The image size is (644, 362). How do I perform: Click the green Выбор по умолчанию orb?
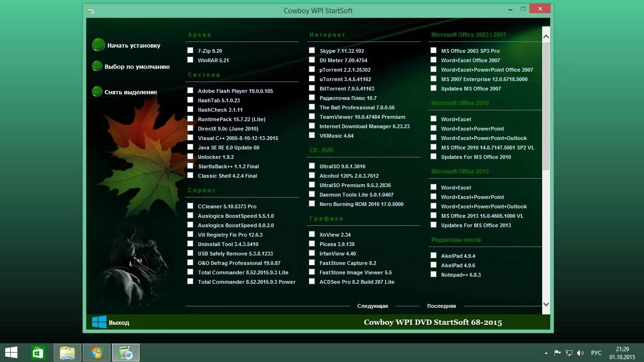click(97, 66)
